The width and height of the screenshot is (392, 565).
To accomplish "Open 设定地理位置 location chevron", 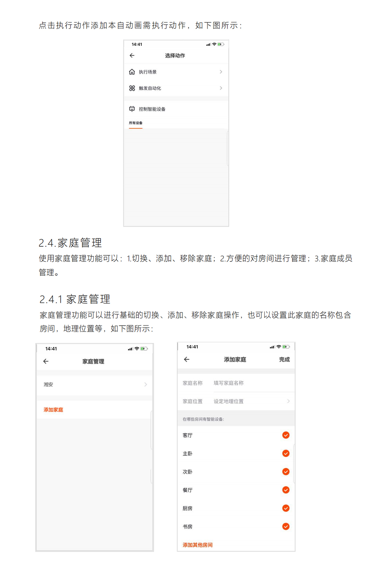I will [x=288, y=401].
